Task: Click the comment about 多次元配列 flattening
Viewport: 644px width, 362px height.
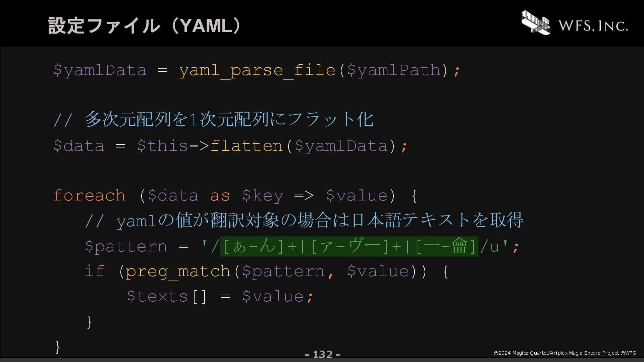Action: click(x=214, y=119)
